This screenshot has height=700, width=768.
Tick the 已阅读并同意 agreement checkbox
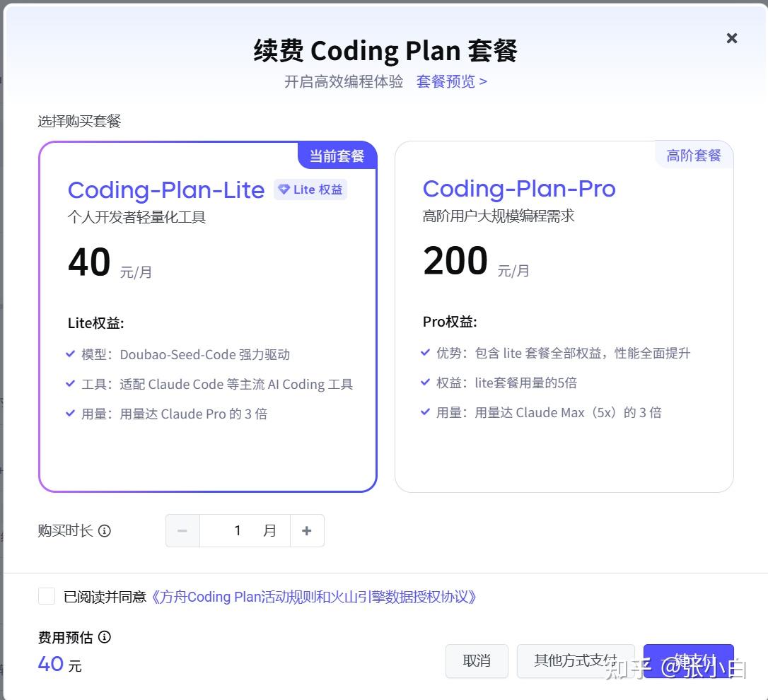point(47,596)
